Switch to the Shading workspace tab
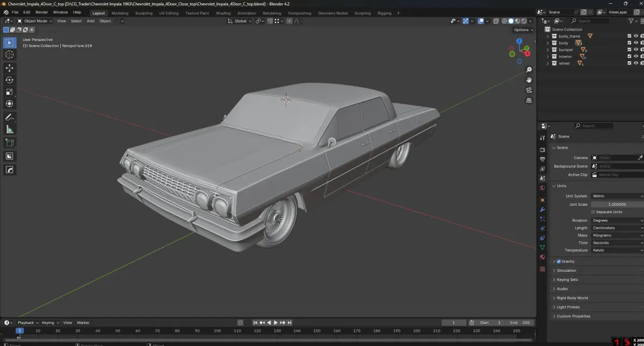 (x=223, y=13)
